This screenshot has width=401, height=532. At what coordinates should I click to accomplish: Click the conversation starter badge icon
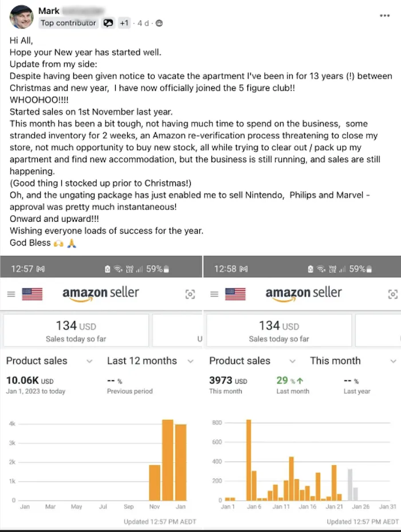pyautogui.click(x=108, y=23)
